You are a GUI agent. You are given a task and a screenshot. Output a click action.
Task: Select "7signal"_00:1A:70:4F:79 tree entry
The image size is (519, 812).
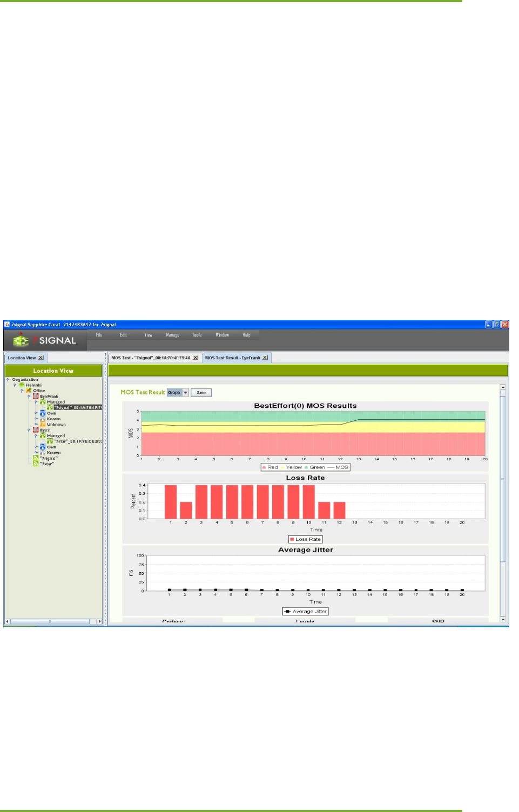click(78, 407)
